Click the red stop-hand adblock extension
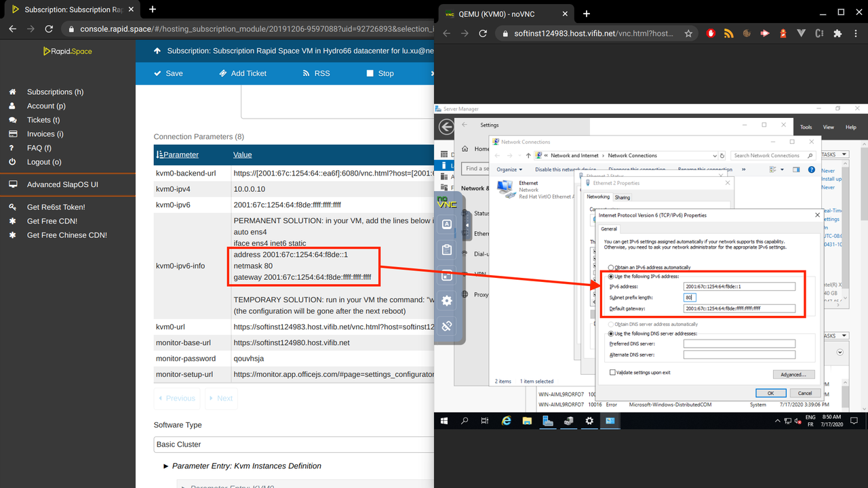This screenshot has height=488, width=868. [x=711, y=33]
